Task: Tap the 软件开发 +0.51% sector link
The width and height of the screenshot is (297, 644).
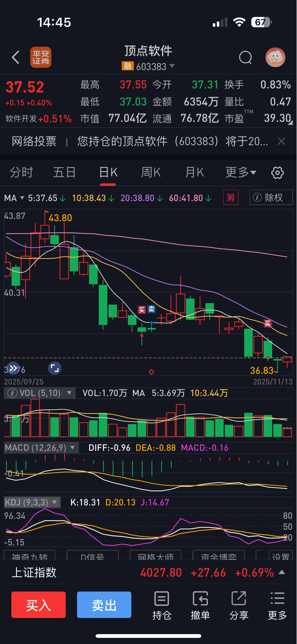Action: tap(39, 119)
